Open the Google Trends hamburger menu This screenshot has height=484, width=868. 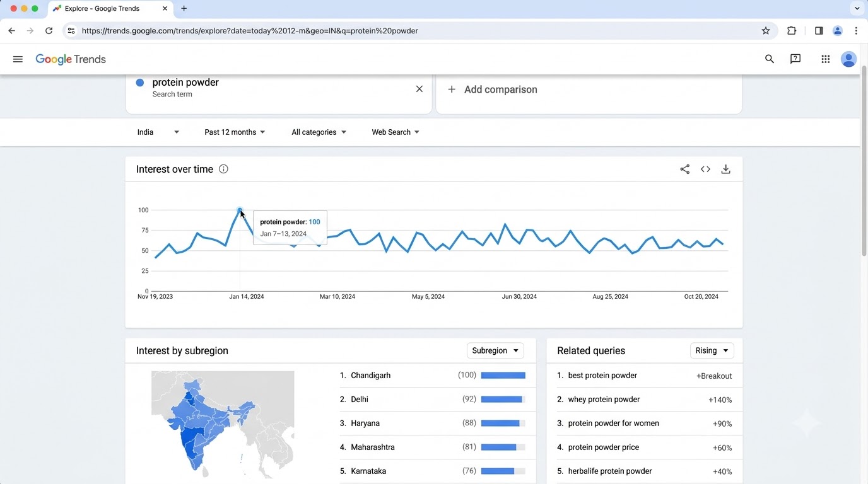[18, 59]
